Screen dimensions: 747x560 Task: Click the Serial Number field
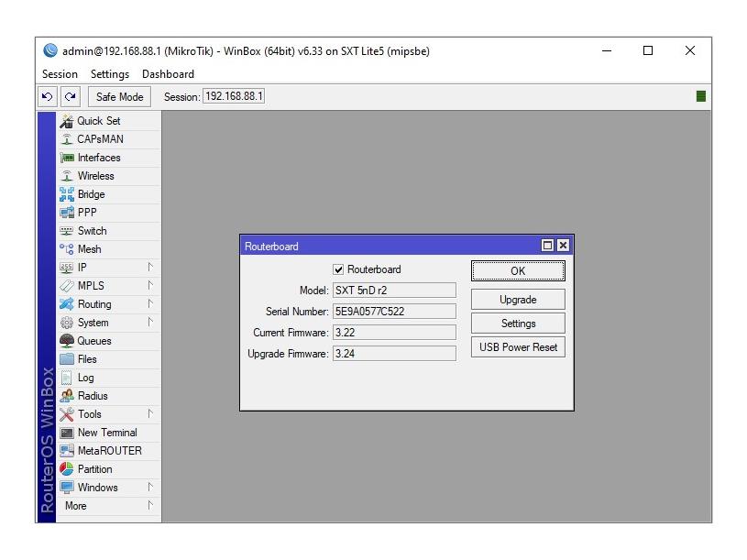click(393, 312)
